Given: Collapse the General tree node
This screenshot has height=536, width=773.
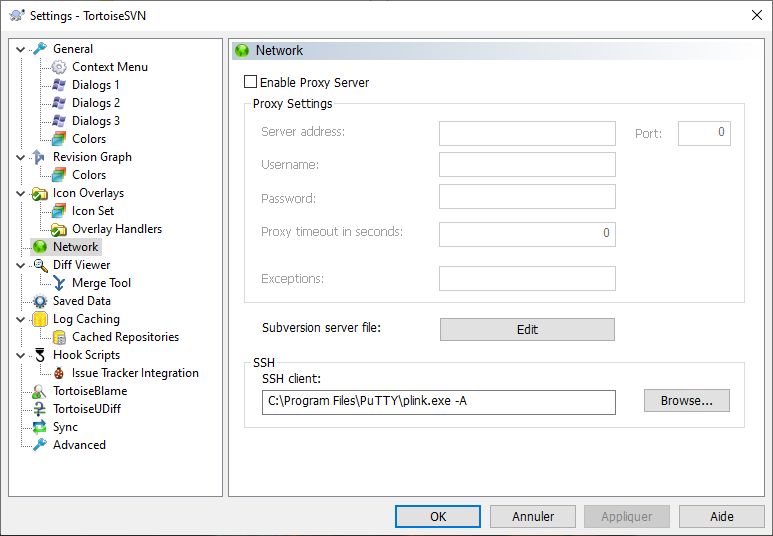Looking at the screenshot, I should [21, 49].
